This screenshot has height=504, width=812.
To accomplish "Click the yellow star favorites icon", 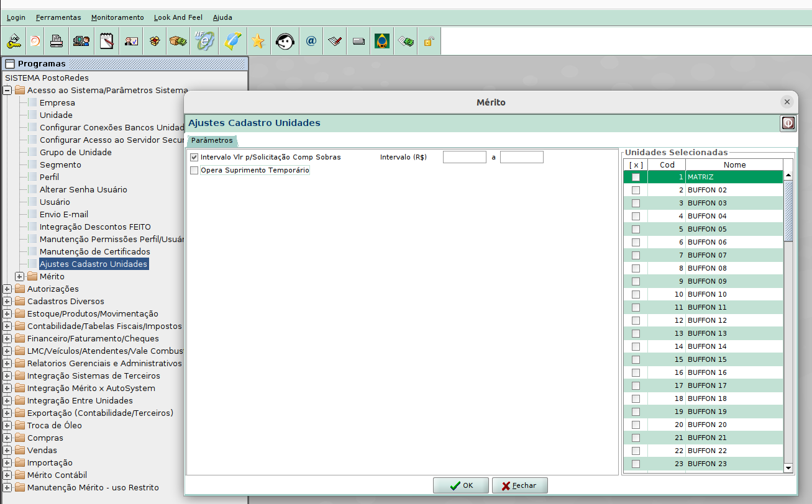I will tap(258, 42).
